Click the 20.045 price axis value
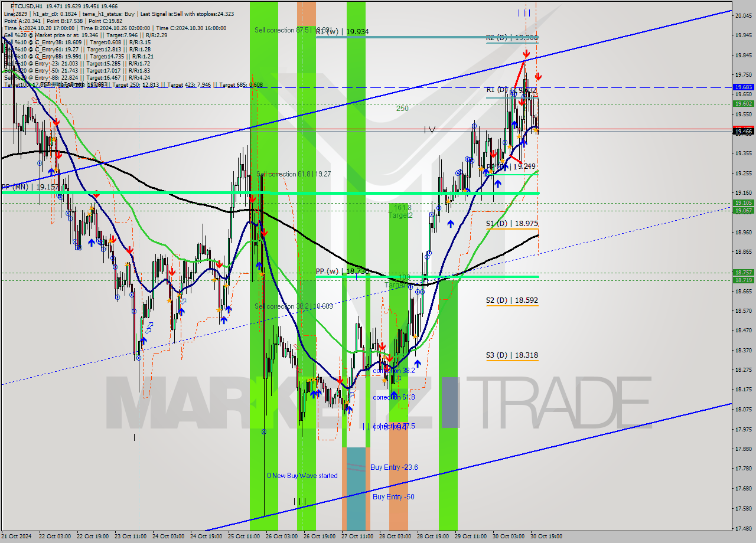The image size is (756, 543). point(743,16)
